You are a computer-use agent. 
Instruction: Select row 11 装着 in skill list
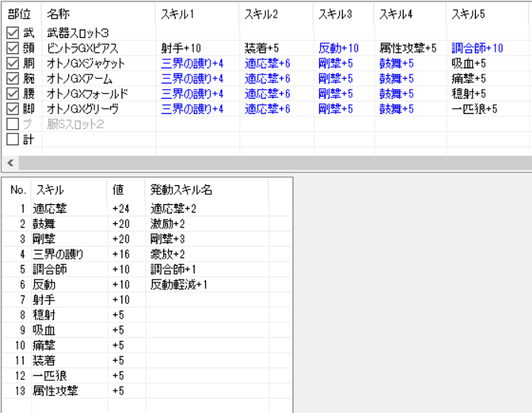point(147,361)
